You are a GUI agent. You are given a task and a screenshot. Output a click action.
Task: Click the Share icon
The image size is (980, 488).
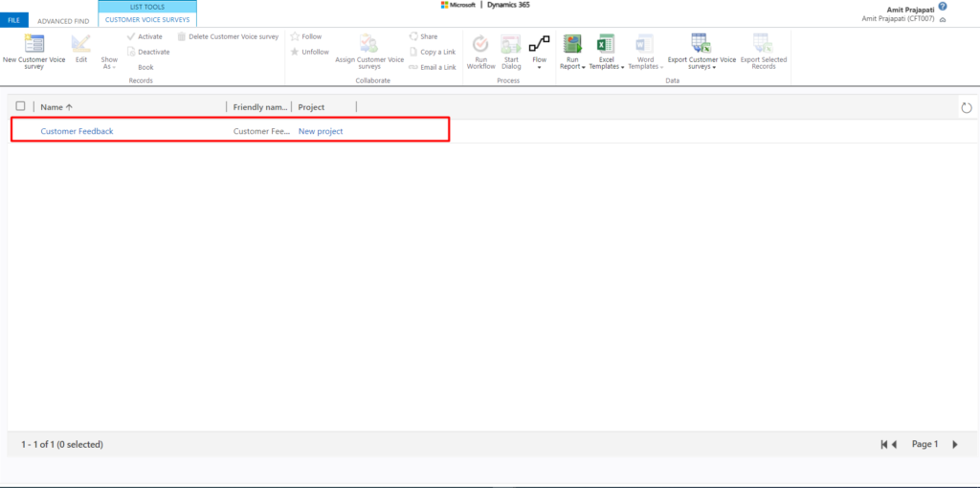tap(413, 37)
